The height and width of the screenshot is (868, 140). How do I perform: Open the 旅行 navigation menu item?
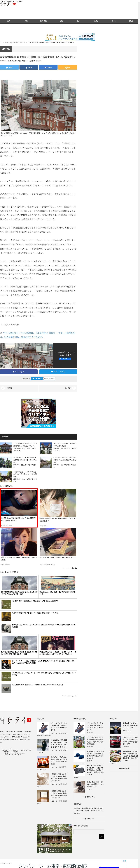[x=26, y=21]
